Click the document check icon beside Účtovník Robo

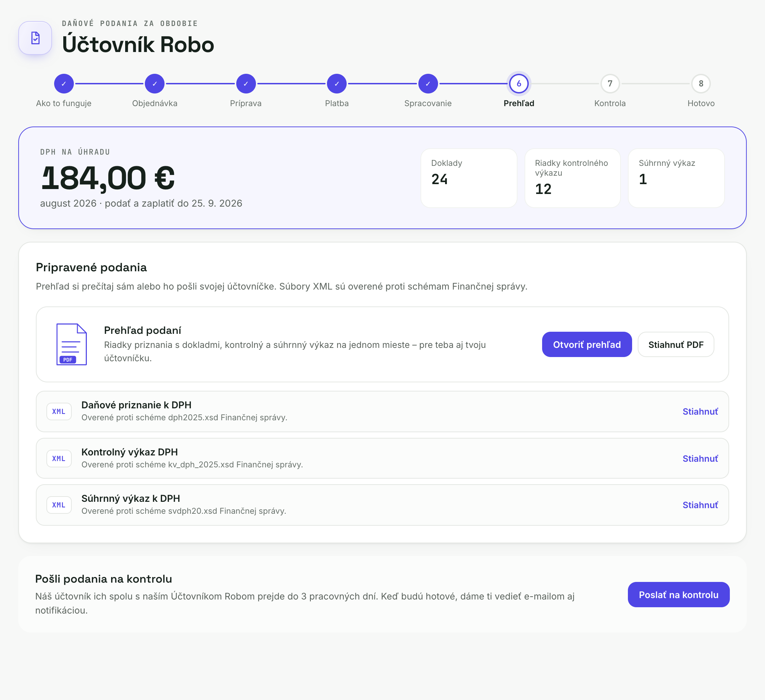tap(35, 38)
